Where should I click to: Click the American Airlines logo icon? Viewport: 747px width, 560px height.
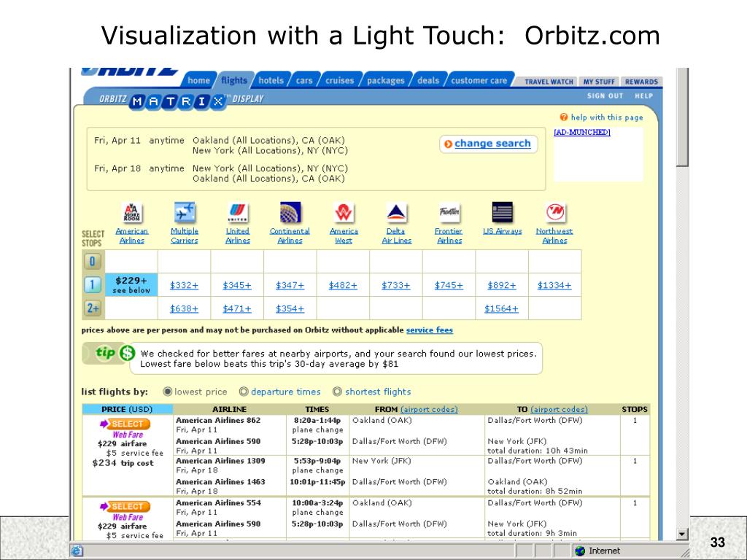tap(132, 212)
